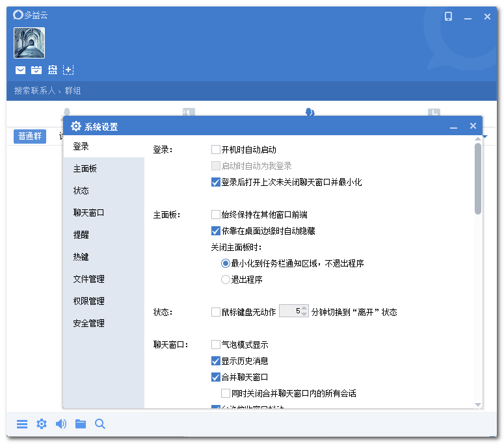Click the search magnifier icon at bottom
Viewport: 504px width, 444px height.
coord(100,424)
